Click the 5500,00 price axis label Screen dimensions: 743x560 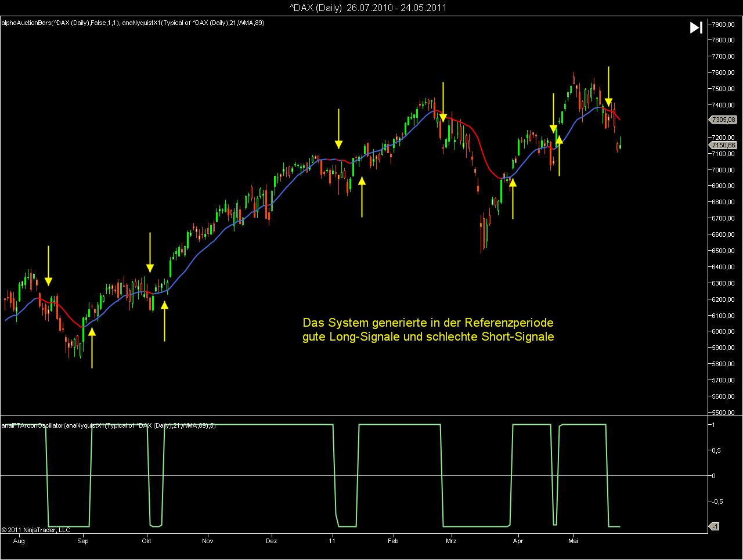(x=724, y=413)
